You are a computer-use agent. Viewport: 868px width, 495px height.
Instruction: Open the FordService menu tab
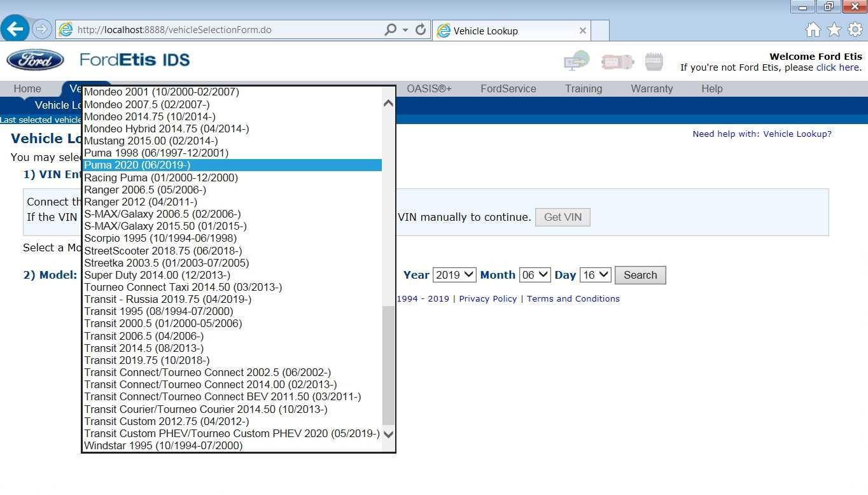point(508,89)
